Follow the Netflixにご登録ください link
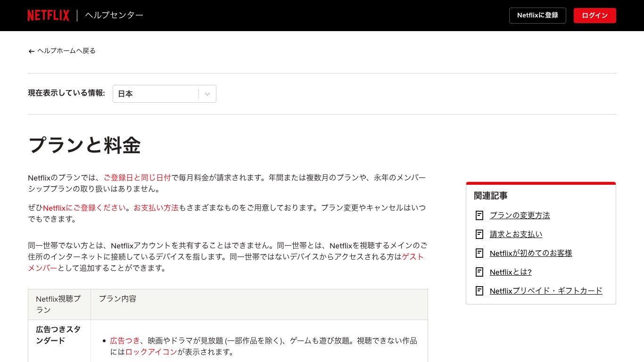The height and width of the screenshot is (362, 644). [84, 208]
